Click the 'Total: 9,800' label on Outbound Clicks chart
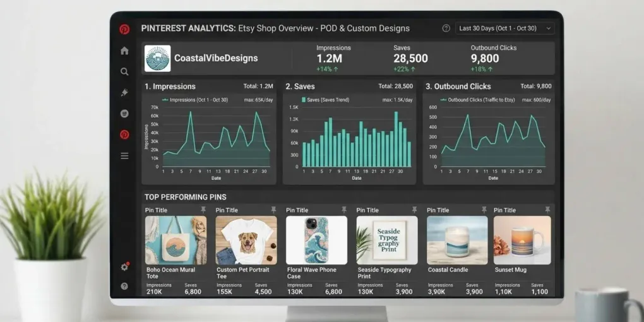The width and height of the screenshot is (644, 322). click(x=536, y=86)
